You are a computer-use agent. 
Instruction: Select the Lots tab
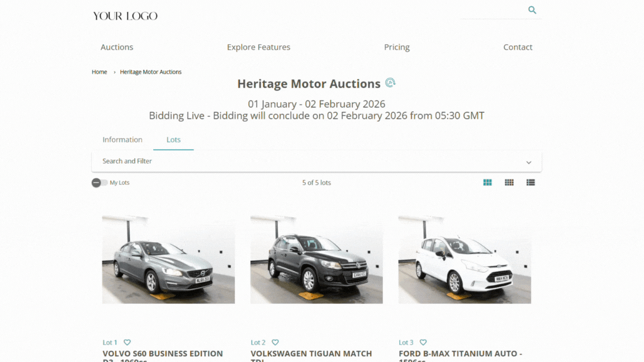(173, 140)
